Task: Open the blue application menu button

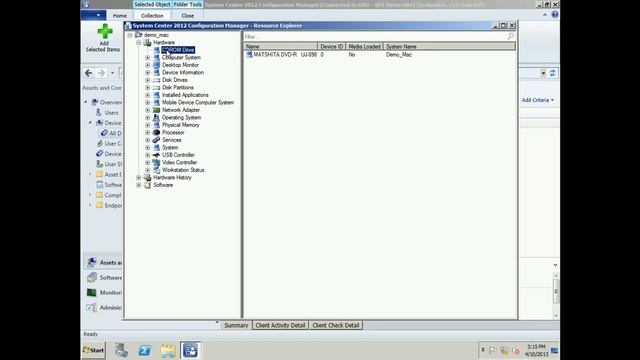Action: tap(93, 15)
